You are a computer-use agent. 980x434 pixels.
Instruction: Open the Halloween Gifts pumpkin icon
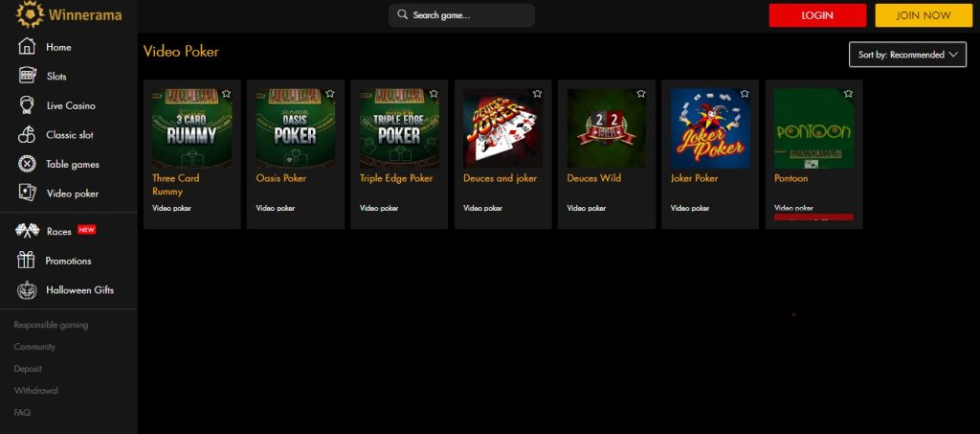pos(27,289)
